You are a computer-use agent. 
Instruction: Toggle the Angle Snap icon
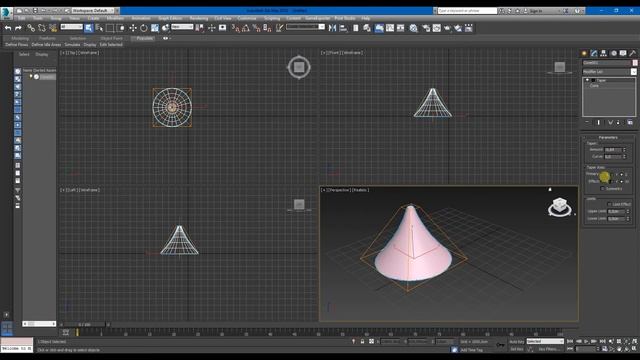click(246, 28)
